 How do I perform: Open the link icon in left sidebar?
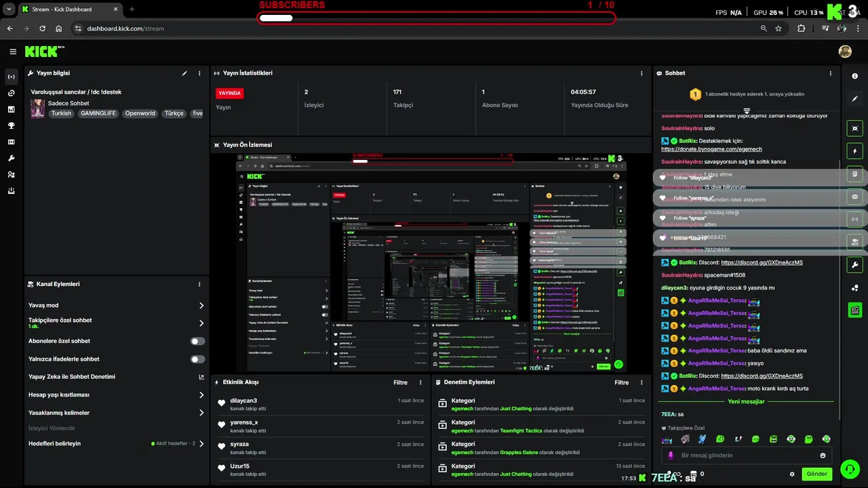point(12,93)
